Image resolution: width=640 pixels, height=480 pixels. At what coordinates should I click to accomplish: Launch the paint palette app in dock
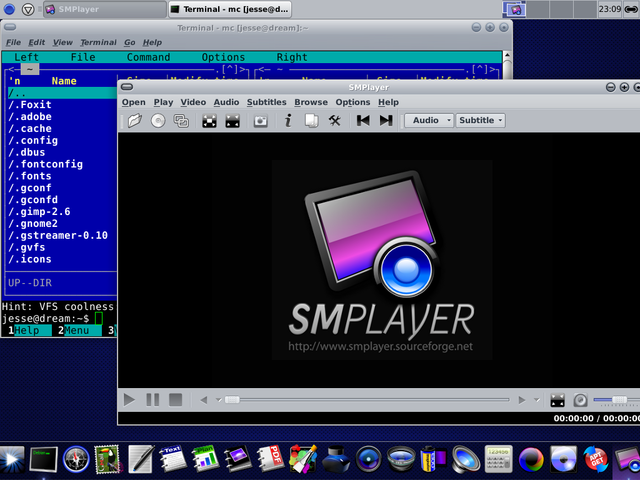click(303, 459)
